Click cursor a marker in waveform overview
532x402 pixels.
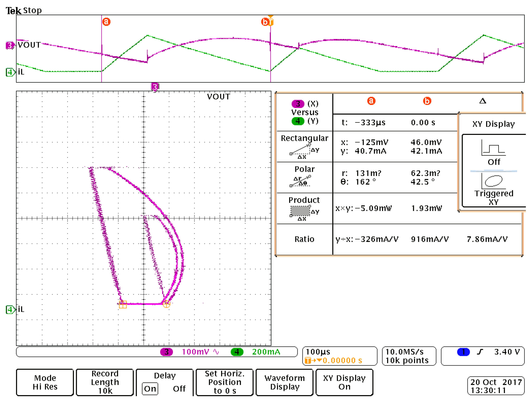[106, 22]
